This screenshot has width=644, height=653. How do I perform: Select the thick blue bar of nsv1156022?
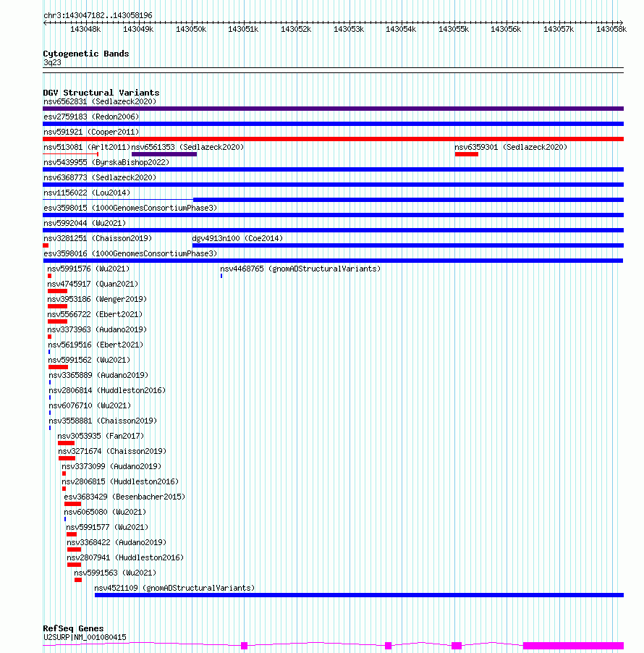[x=408, y=200]
